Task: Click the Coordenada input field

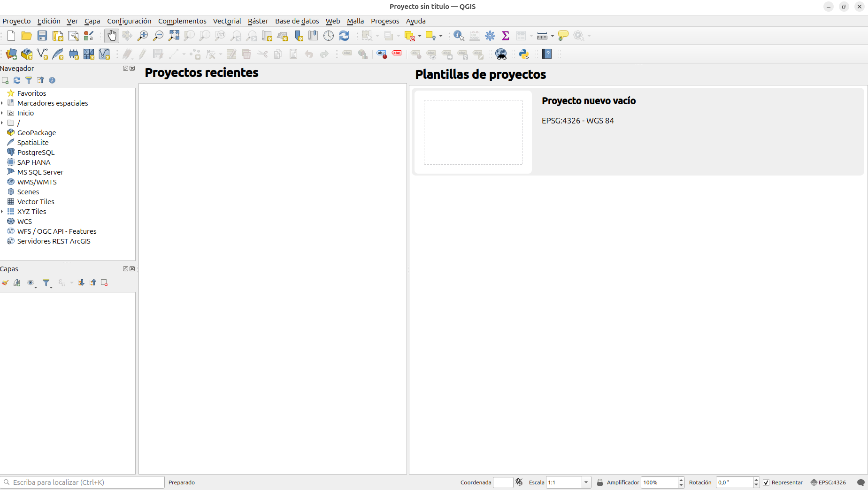Action: (x=503, y=482)
